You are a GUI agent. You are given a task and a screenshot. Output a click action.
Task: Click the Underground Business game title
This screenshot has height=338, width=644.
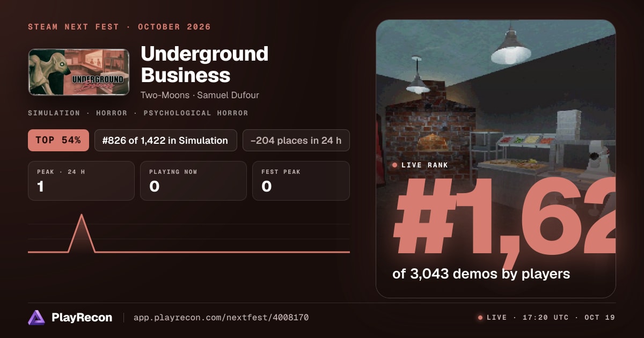[x=204, y=64]
